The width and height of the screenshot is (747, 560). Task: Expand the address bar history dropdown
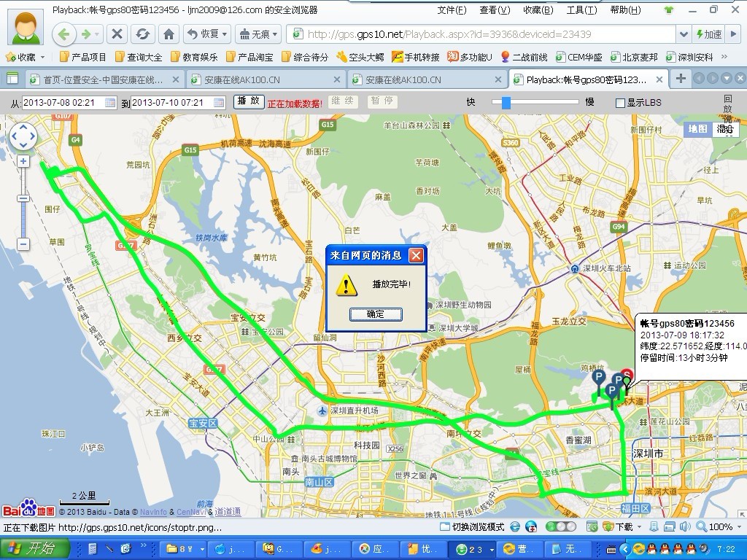[x=683, y=34]
